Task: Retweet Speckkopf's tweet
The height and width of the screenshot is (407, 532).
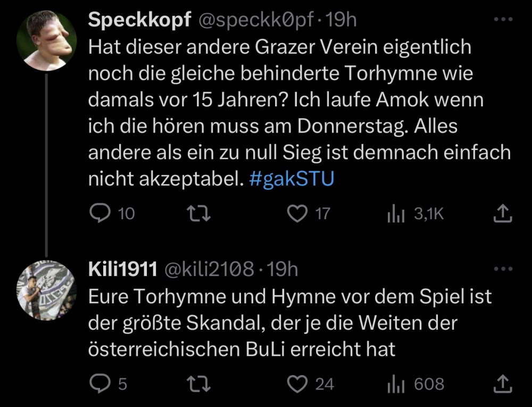Action: pyautogui.click(x=202, y=213)
